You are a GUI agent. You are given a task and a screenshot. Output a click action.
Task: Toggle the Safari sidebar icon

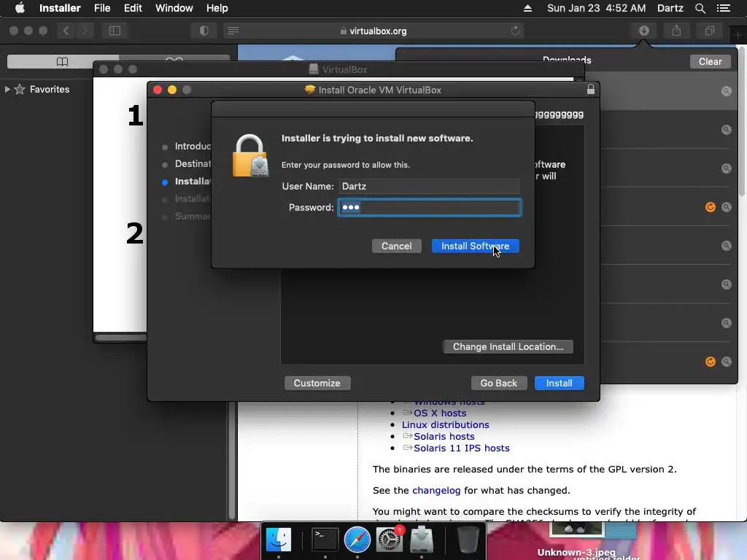coord(115,31)
